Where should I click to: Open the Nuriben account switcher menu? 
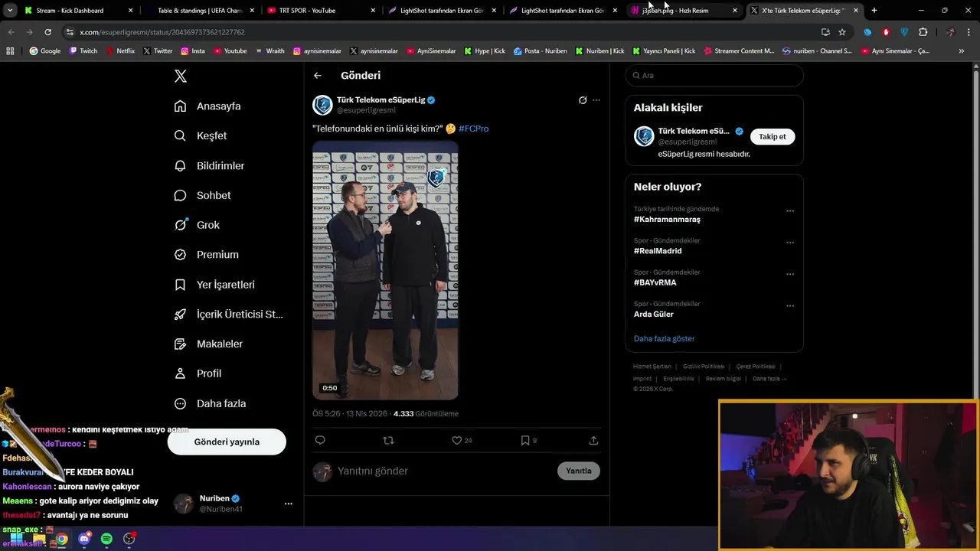click(289, 504)
